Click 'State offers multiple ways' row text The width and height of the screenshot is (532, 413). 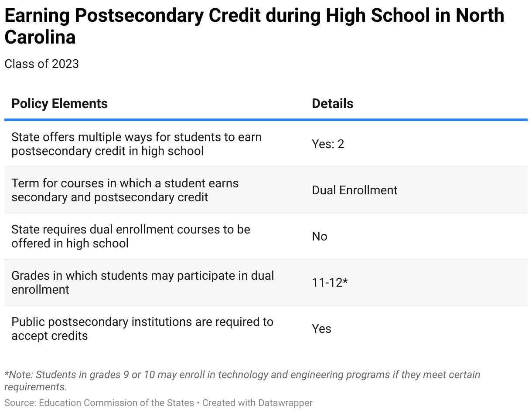pos(136,144)
